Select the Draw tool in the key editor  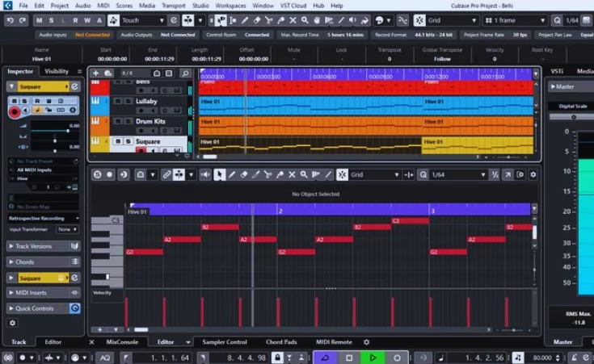tap(232, 174)
